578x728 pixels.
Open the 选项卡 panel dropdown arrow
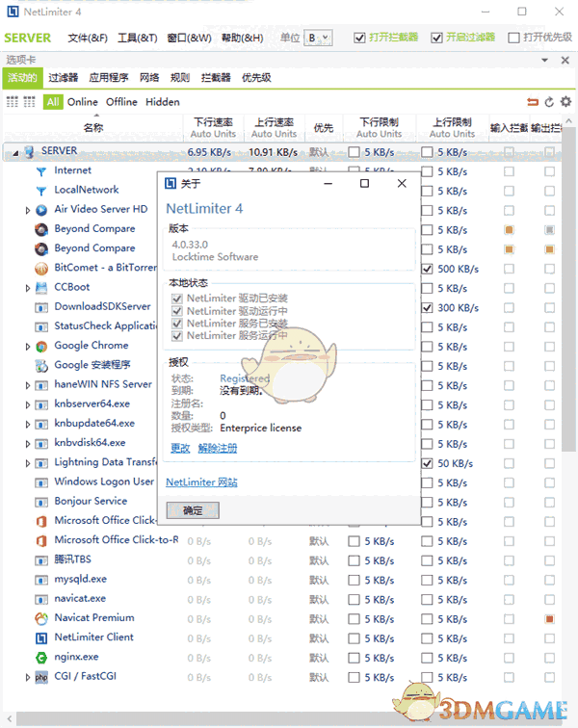(544, 60)
